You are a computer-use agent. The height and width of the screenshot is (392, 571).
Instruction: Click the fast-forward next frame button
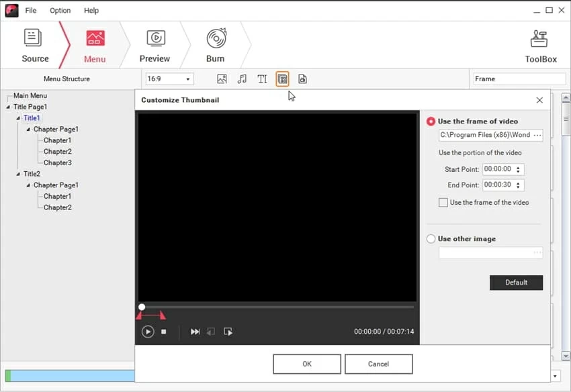pos(195,332)
